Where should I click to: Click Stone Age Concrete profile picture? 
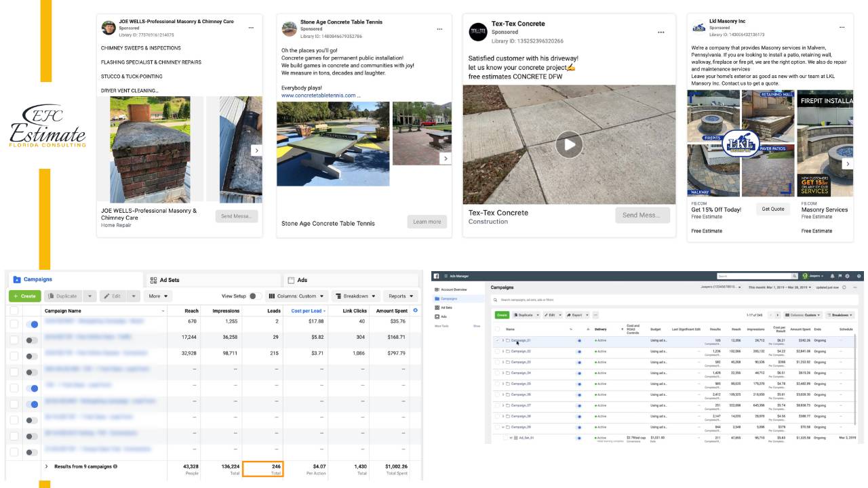click(289, 28)
